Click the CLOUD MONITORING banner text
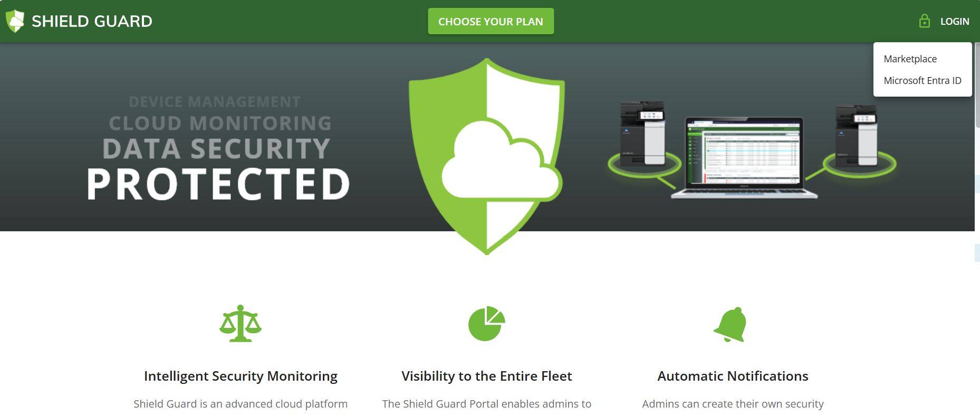The width and height of the screenshot is (980, 415). point(220,124)
